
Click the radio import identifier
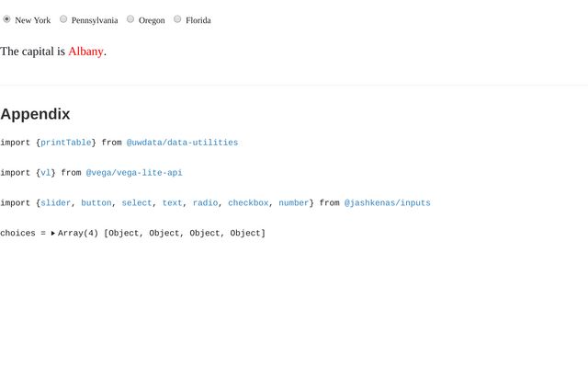pos(205,203)
